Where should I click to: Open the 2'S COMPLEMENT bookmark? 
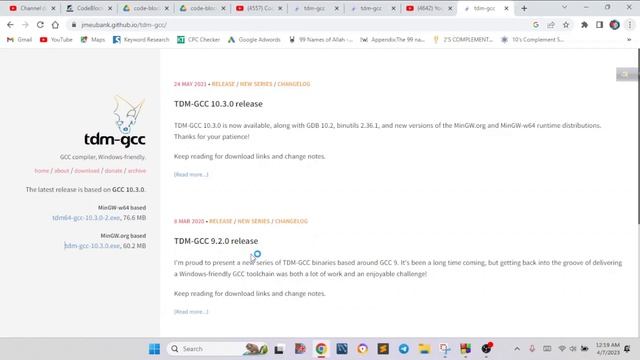point(463,40)
